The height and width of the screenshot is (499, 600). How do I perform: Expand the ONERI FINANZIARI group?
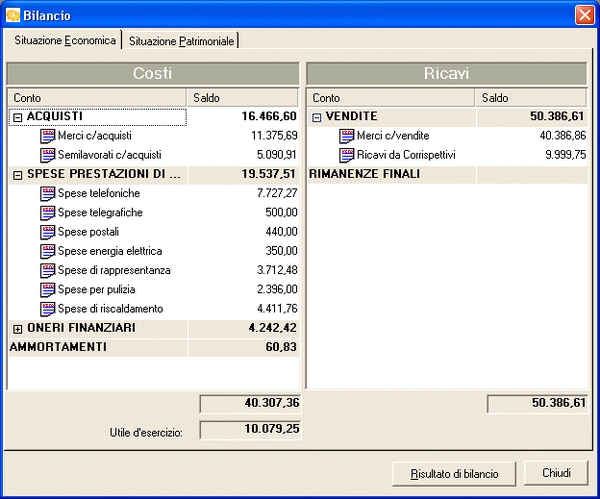coord(17,328)
